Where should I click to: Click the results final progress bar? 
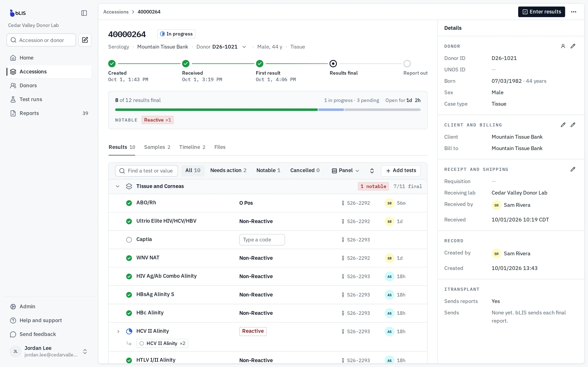tap(267, 110)
